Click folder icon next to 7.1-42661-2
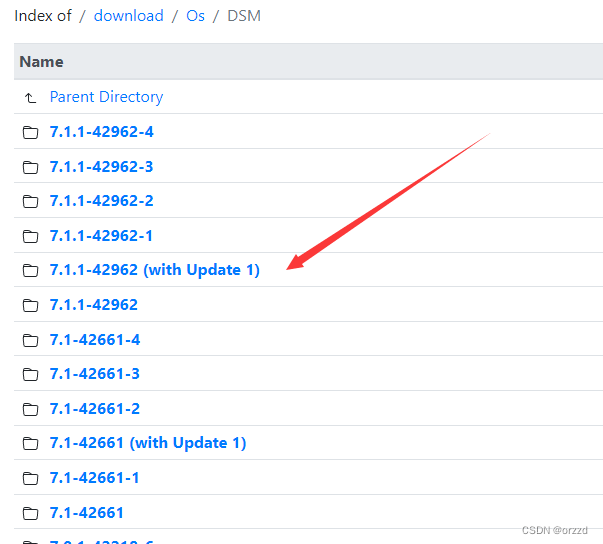Image resolution: width=603 pixels, height=544 pixels. 30,409
